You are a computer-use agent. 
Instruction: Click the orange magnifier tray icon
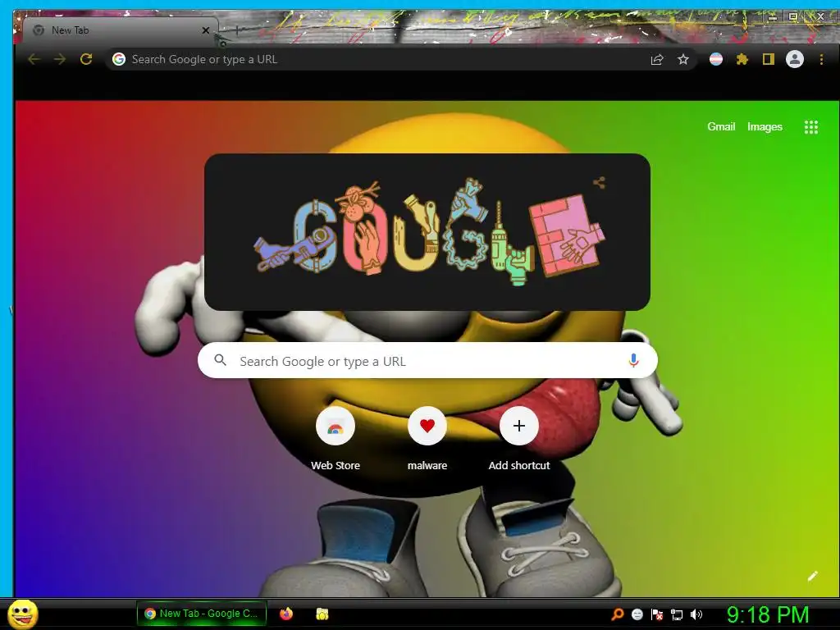[x=617, y=614]
